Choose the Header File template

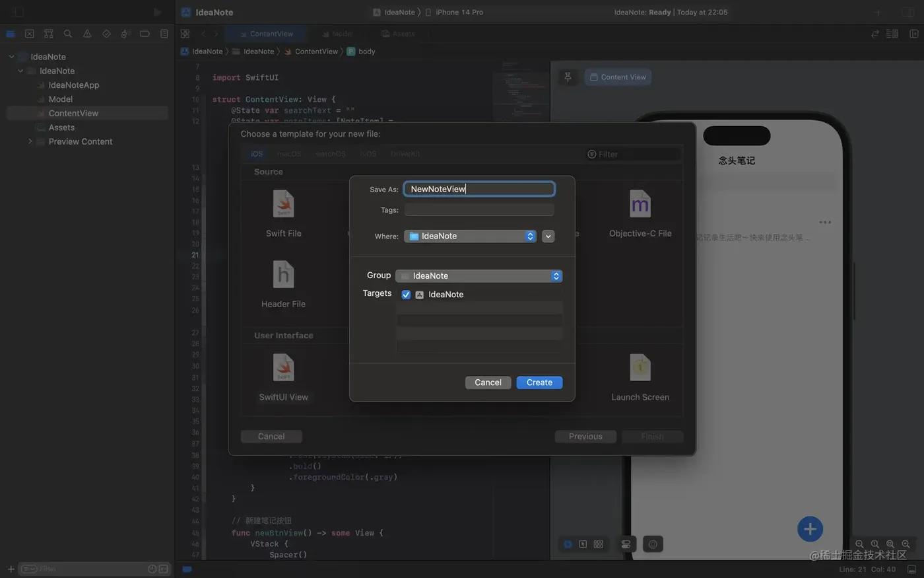click(284, 284)
